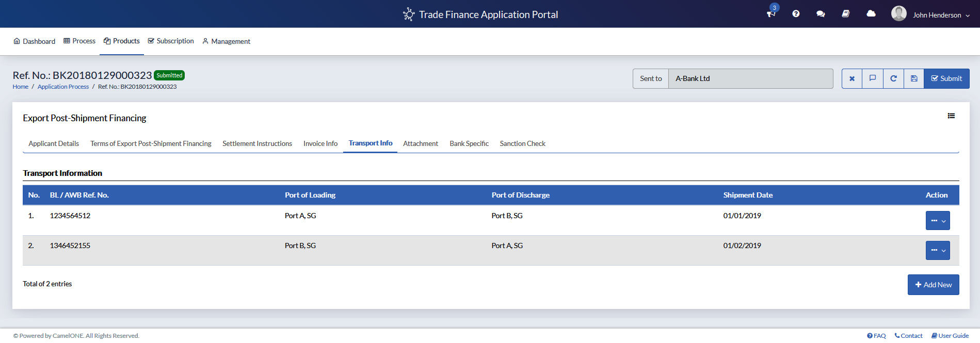Open the announcements megaphone with 3 notifications
The image size is (980, 343).
(x=772, y=13)
